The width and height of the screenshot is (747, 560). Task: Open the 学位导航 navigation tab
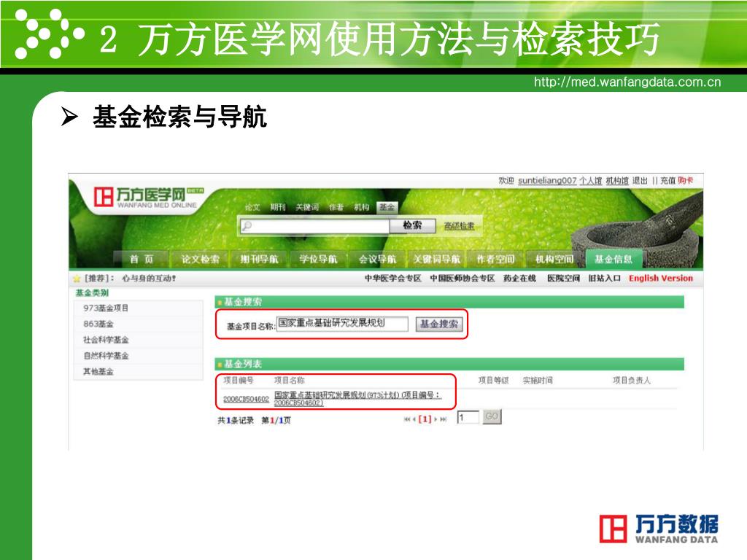(318, 259)
